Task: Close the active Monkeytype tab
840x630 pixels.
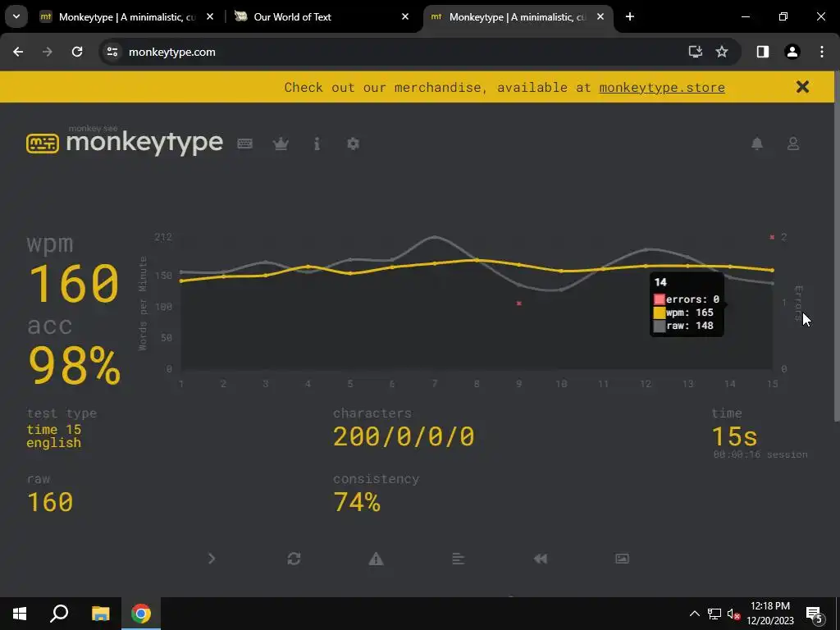Action: pyautogui.click(x=600, y=17)
